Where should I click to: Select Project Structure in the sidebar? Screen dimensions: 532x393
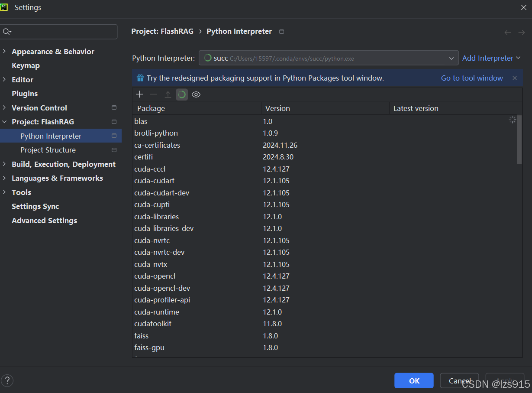(48, 150)
